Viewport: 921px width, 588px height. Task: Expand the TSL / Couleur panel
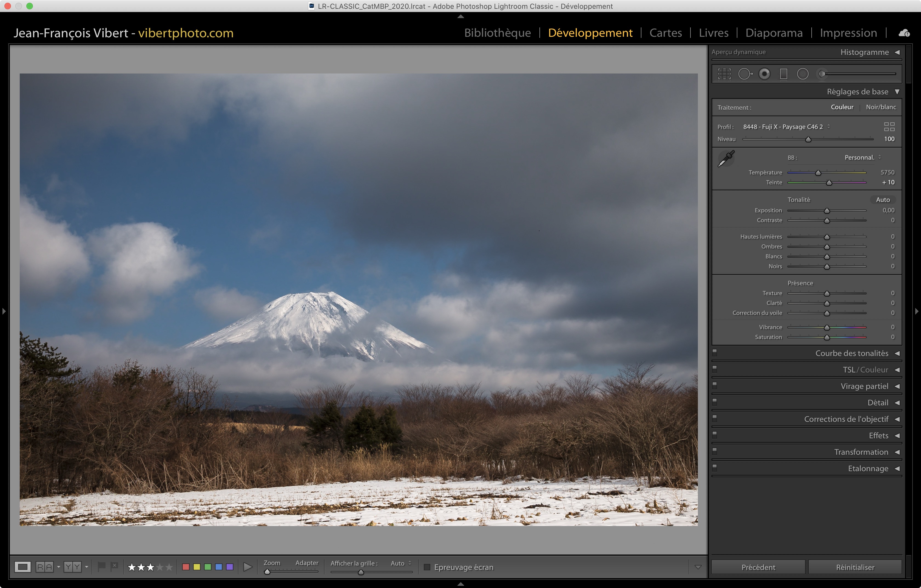[x=897, y=370]
